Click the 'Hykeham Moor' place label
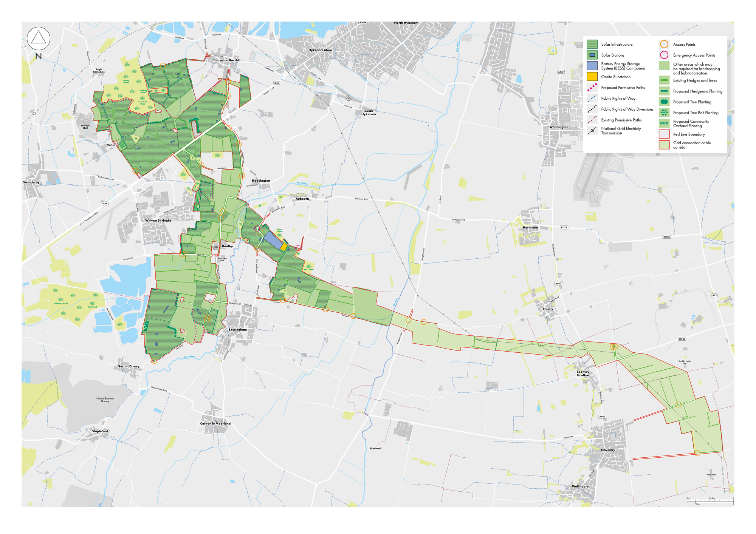The height and width of the screenshot is (534, 756). (x=320, y=50)
